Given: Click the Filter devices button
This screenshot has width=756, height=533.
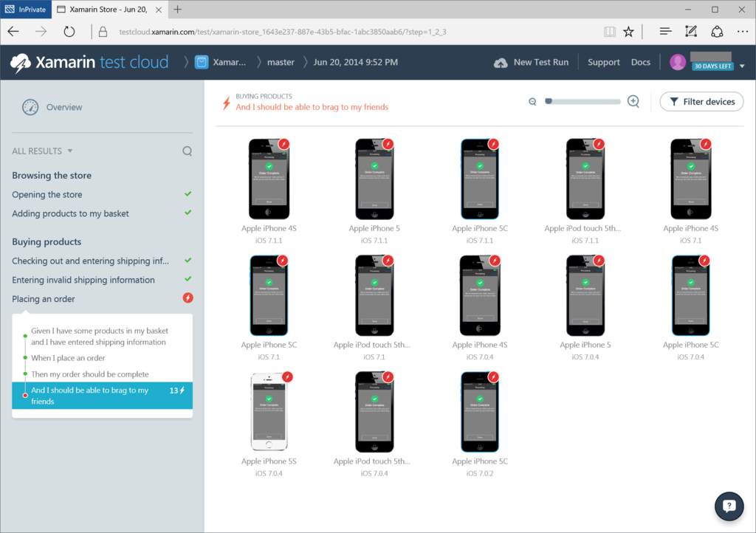Looking at the screenshot, I should click(x=701, y=102).
